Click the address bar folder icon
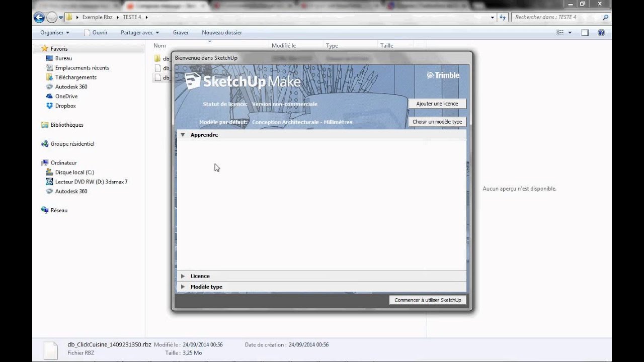Image resolution: width=644 pixels, height=362 pixels. [x=69, y=17]
